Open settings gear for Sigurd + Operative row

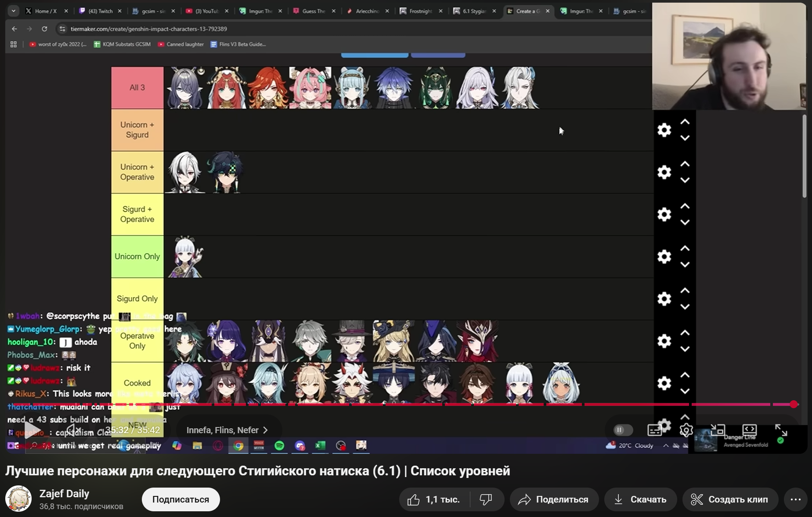tap(664, 214)
